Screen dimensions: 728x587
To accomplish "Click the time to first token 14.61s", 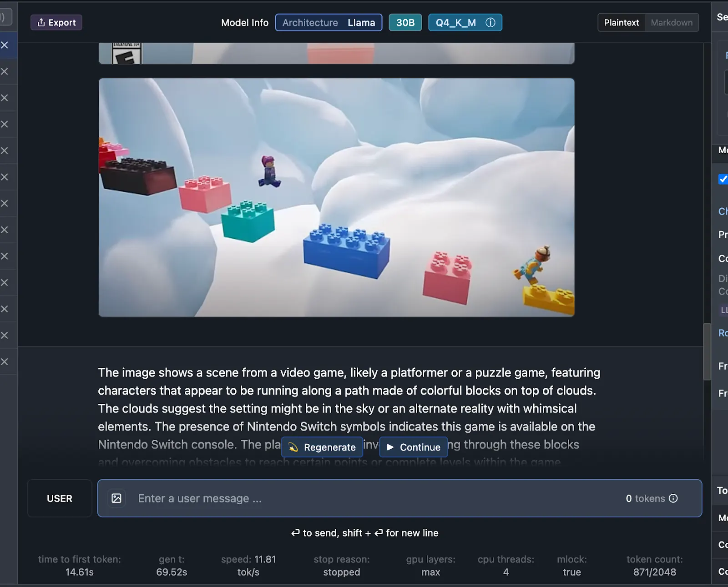I will [80, 566].
